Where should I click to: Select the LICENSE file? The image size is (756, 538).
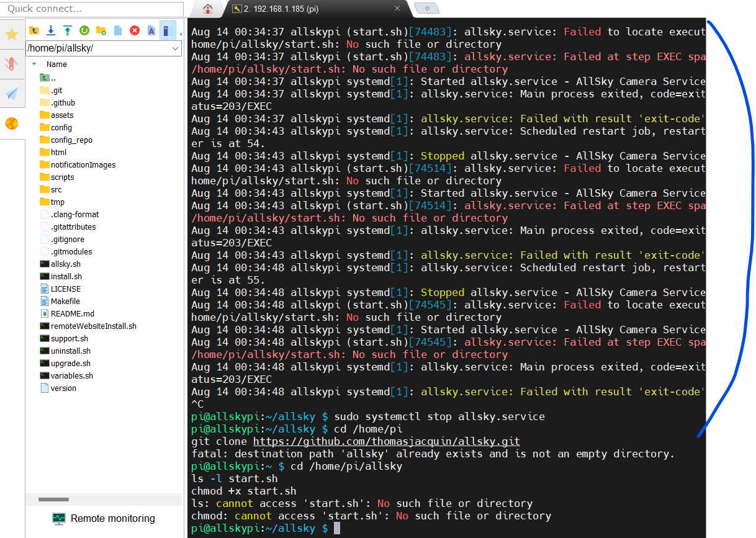point(60,289)
